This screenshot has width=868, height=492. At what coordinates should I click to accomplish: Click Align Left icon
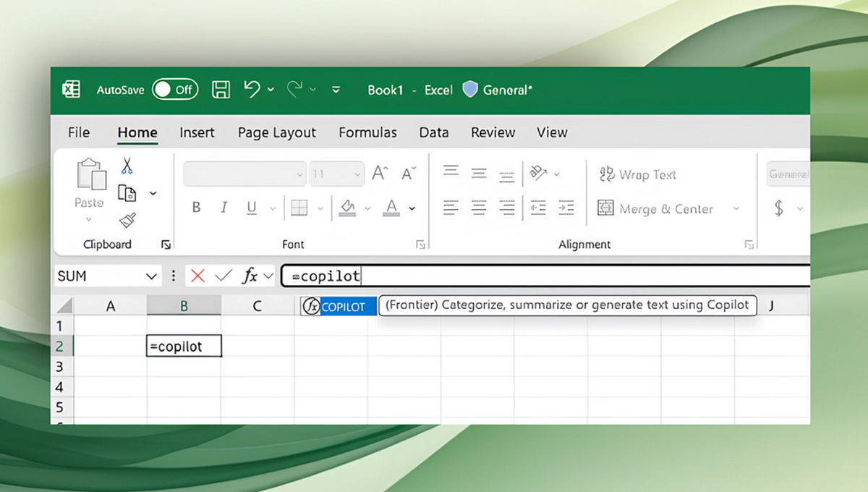451,208
